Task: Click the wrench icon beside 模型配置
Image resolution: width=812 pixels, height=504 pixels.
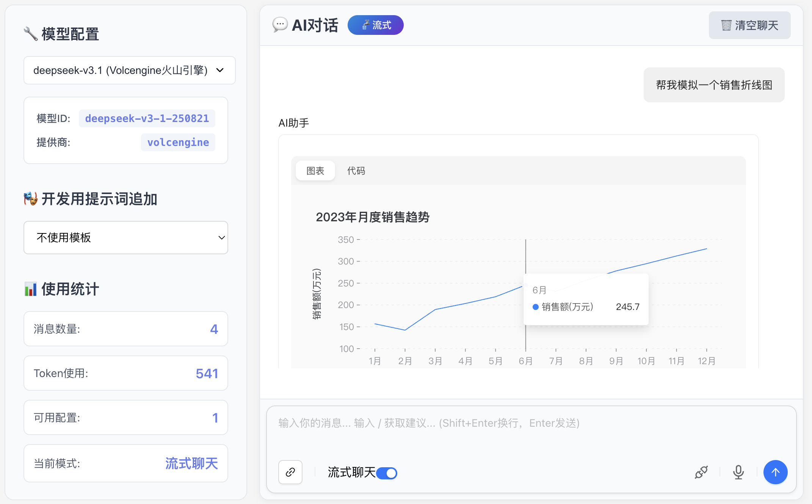Action: point(30,34)
